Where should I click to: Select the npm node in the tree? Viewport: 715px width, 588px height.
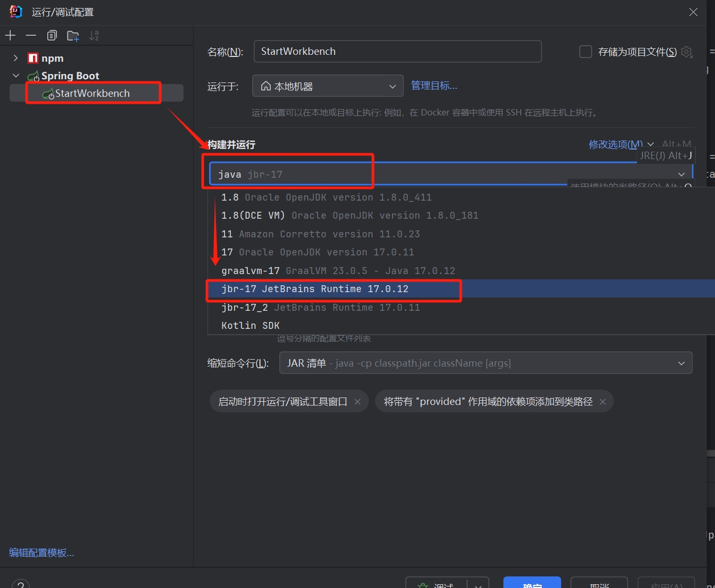click(x=52, y=58)
